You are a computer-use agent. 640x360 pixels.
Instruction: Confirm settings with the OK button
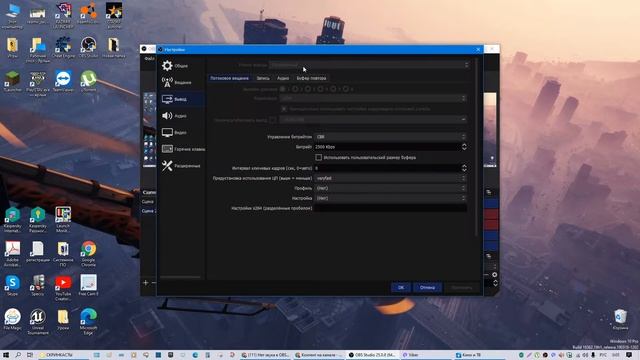click(x=401, y=287)
